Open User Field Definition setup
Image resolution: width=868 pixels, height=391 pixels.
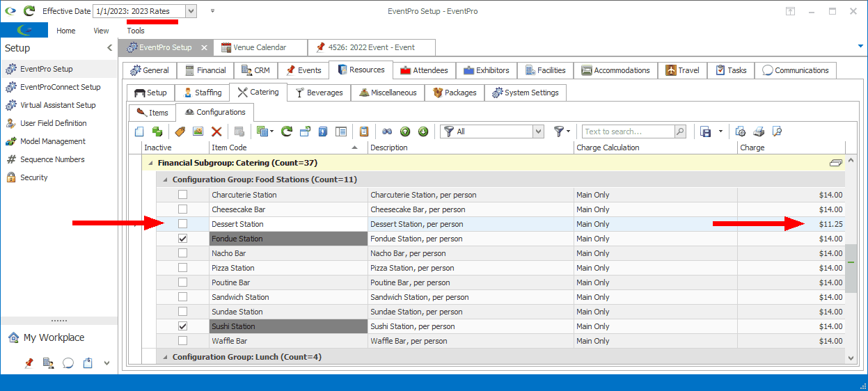pyautogui.click(x=54, y=123)
